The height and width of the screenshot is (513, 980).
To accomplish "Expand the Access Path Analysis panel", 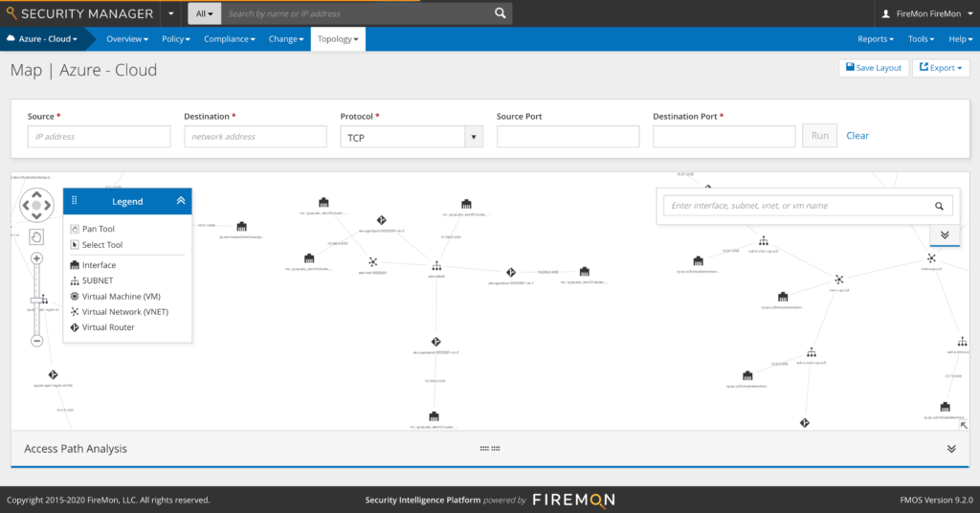I will coord(951,449).
